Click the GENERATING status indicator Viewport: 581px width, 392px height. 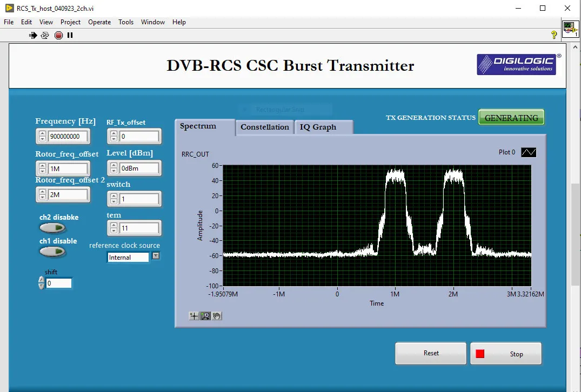click(x=511, y=118)
